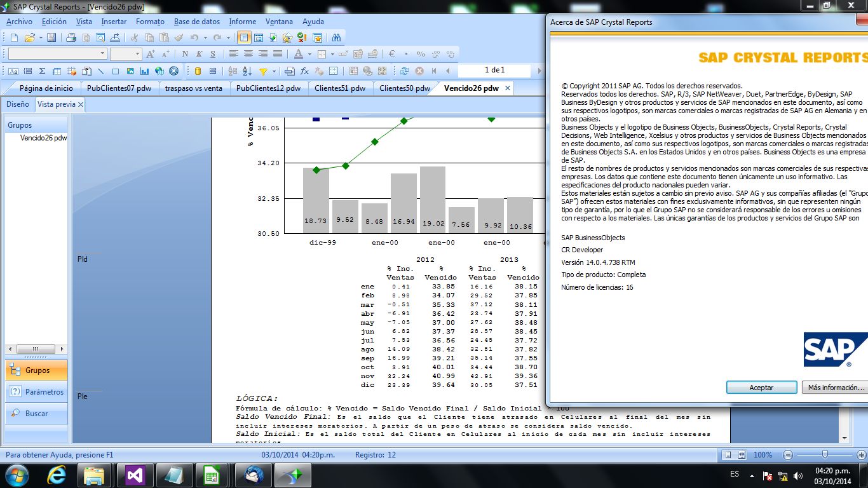Click the Refresh report data icon
This screenshot has height=488, width=868.
(x=404, y=71)
